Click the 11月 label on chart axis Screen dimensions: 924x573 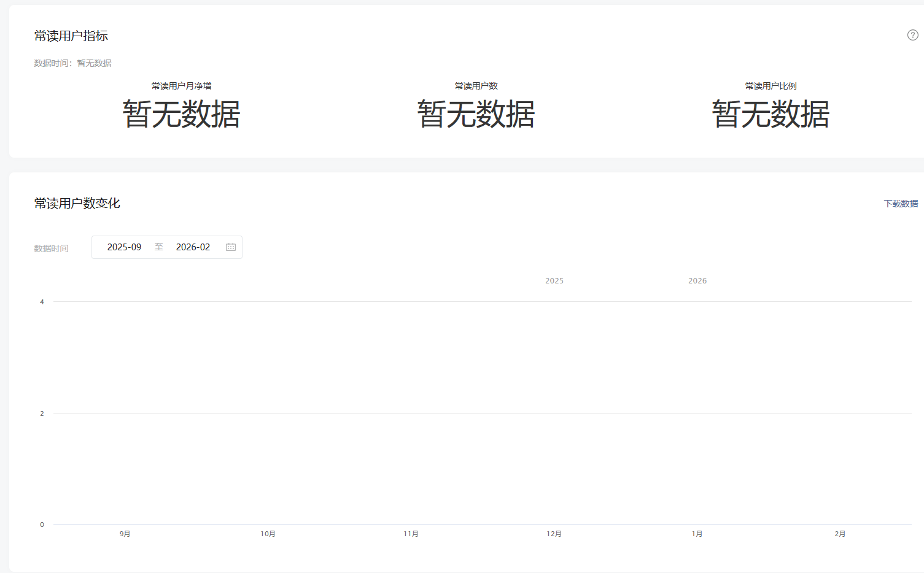click(411, 534)
